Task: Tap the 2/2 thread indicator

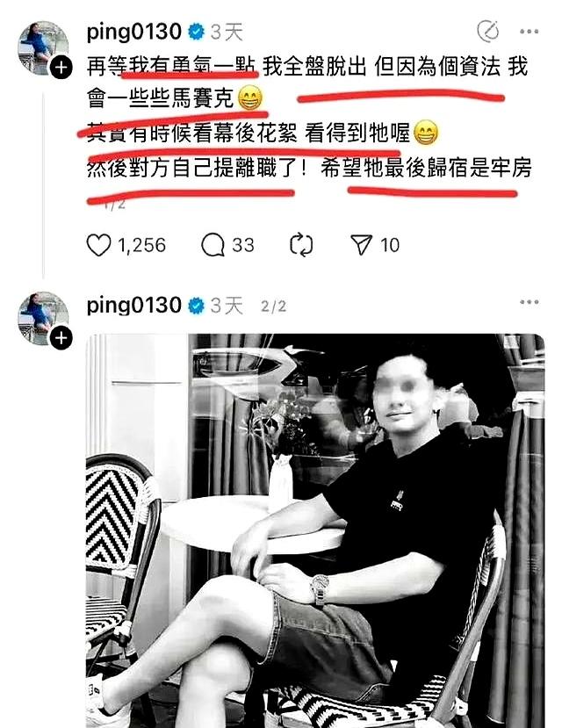Action: tap(273, 306)
